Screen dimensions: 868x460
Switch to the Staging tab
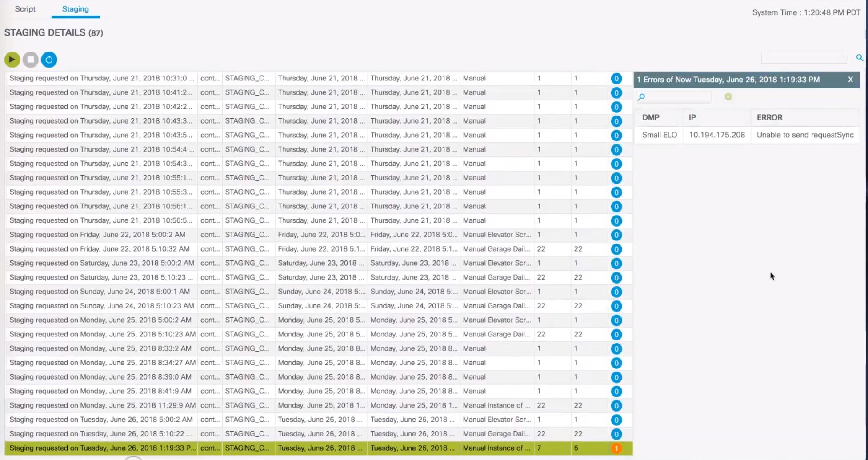coord(76,9)
